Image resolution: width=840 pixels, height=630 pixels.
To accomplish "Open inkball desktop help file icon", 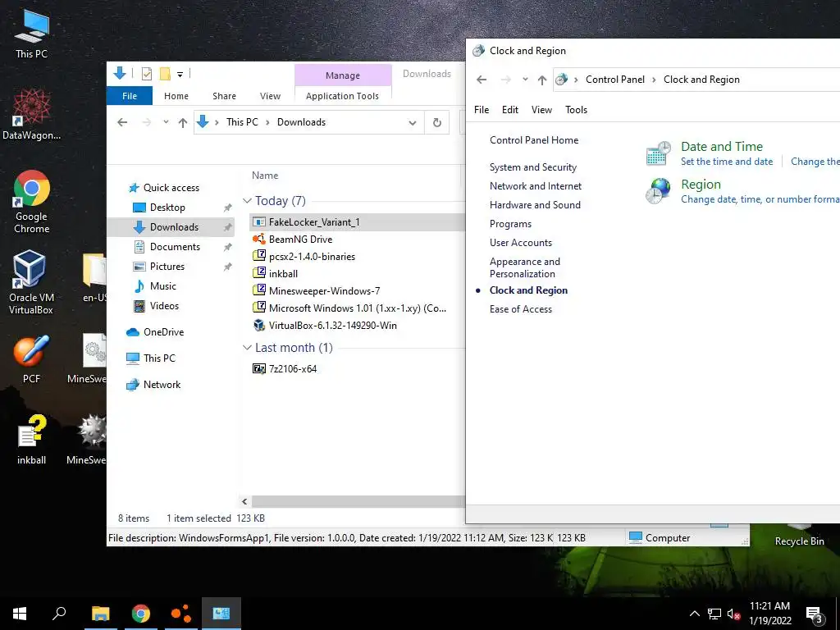I will 32,440.
